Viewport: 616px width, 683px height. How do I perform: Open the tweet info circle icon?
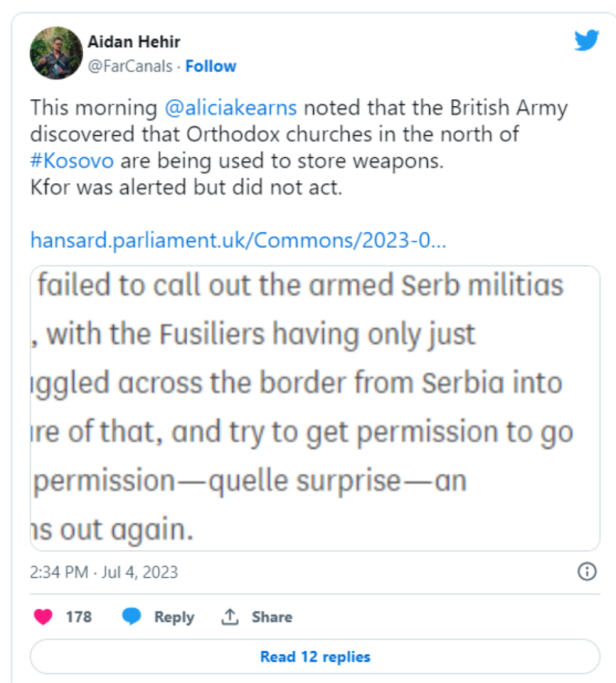click(x=587, y=571)
